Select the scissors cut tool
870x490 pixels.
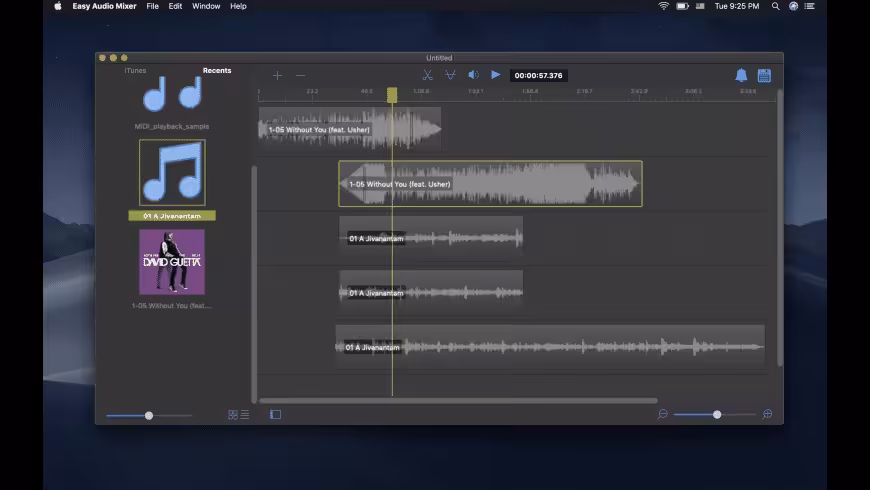[x=427, y=75]
